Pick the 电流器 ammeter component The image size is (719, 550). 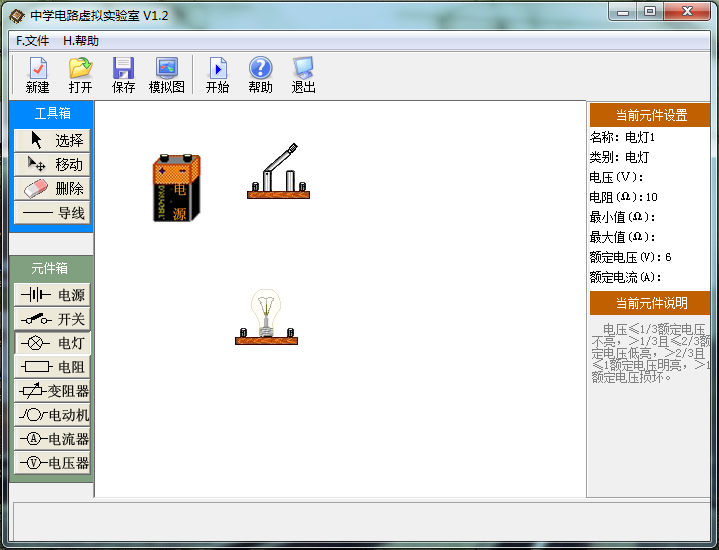click(53, 439)
